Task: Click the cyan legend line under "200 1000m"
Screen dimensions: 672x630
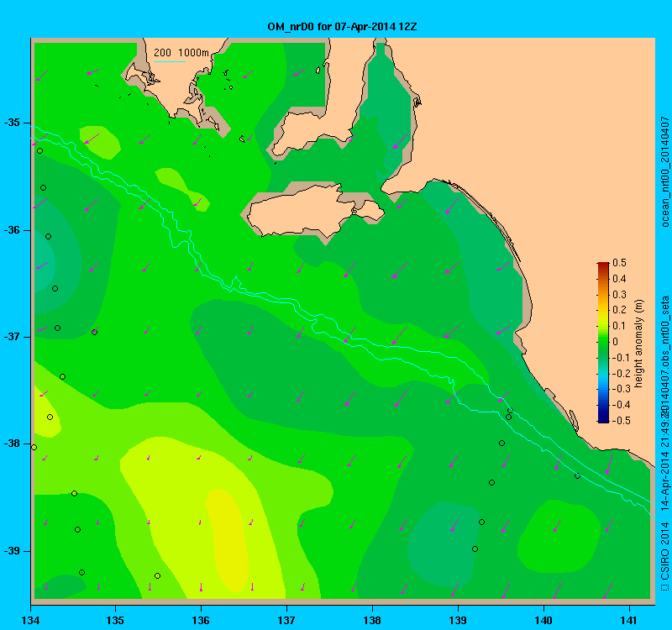Action: 170,61
